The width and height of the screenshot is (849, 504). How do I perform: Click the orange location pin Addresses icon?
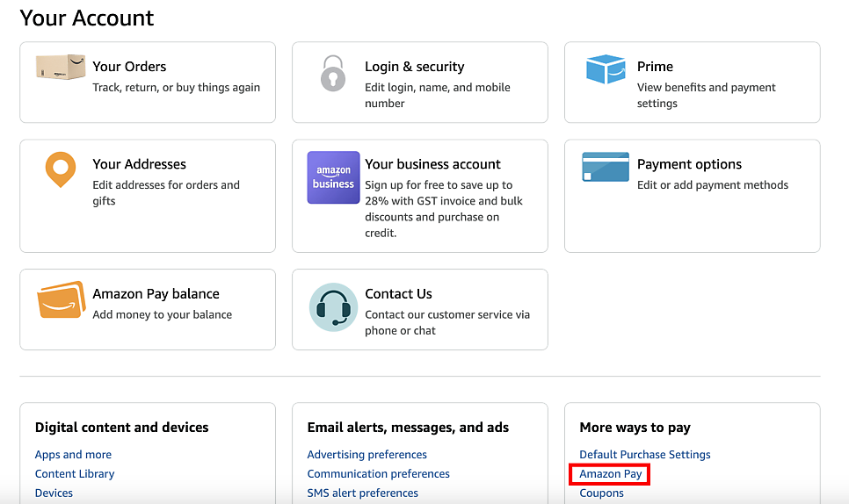click(60, 169)
